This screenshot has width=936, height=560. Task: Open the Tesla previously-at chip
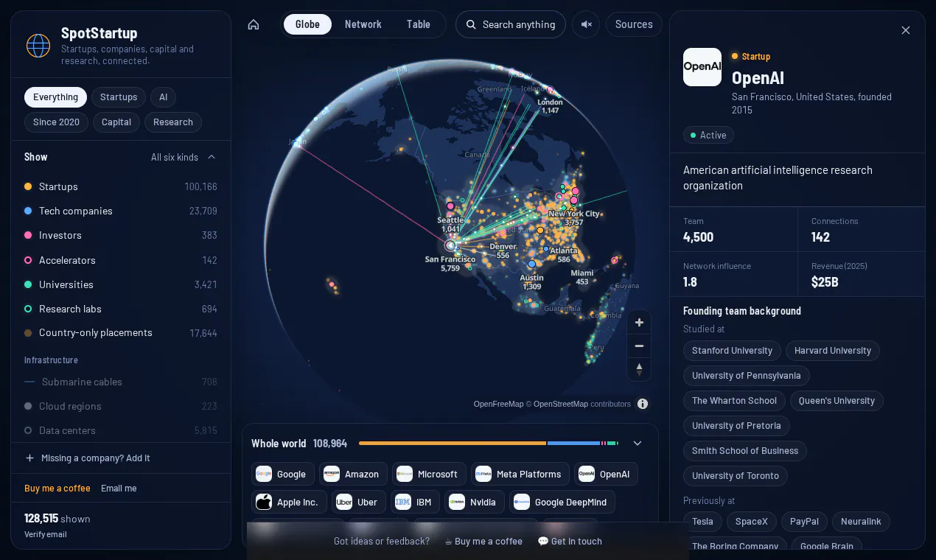(x=702, y=522)
